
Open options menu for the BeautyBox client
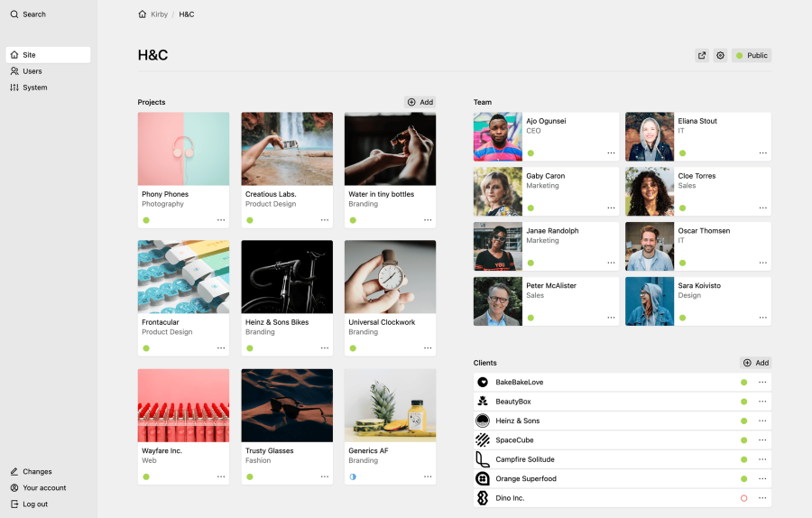(762, 402)
